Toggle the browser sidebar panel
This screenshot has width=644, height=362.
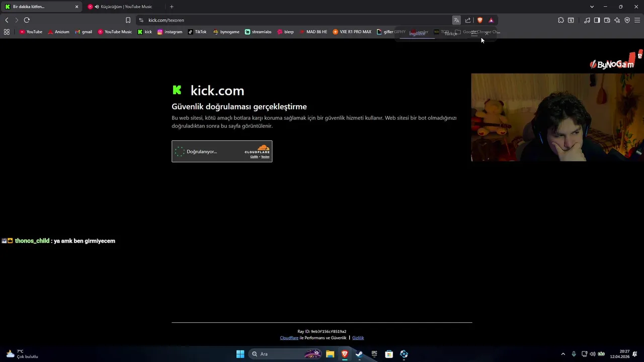click(x=597, y=20)
